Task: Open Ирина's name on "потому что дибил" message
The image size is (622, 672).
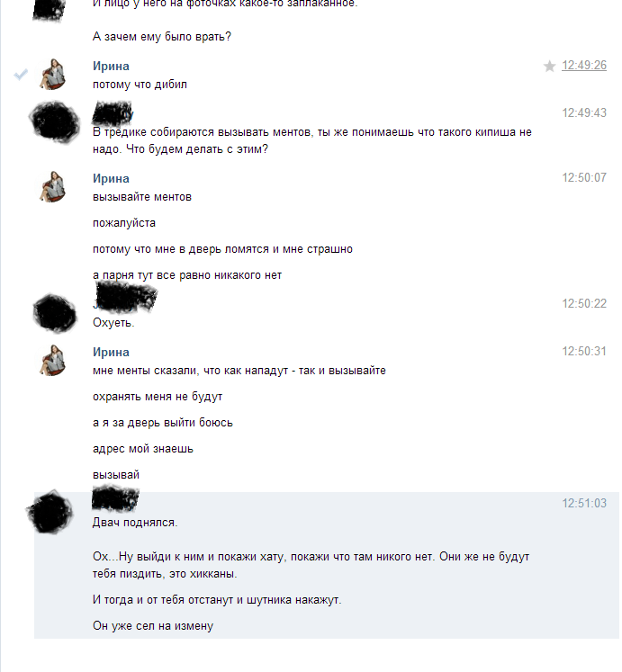Action: click(x=111, y=66)
